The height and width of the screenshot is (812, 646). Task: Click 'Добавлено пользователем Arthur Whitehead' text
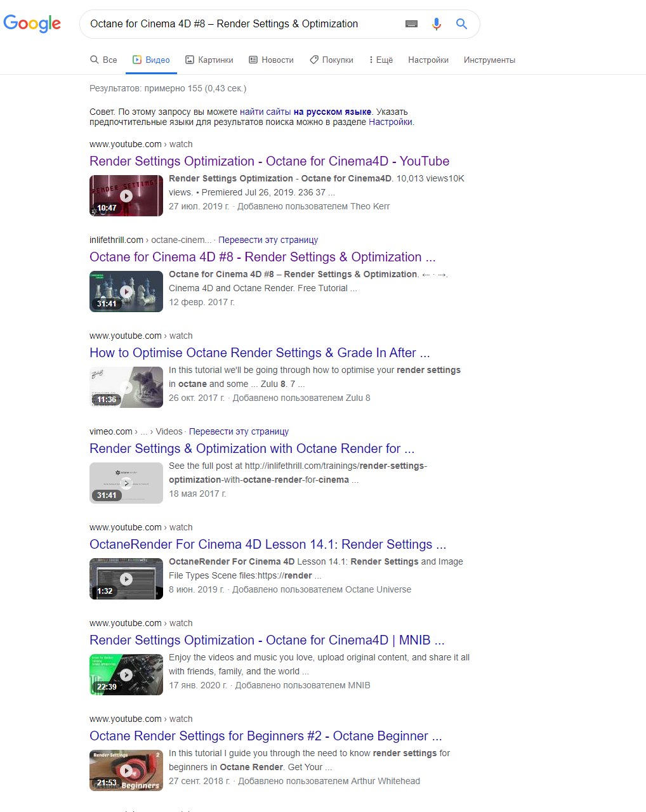pyautogui.click(x=329, y=781)
